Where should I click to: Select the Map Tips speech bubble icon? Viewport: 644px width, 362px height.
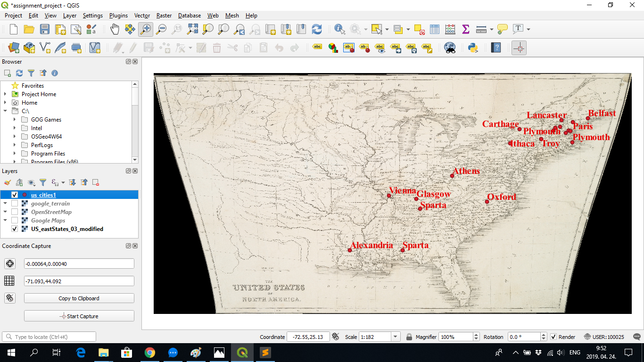click(503, 29)
